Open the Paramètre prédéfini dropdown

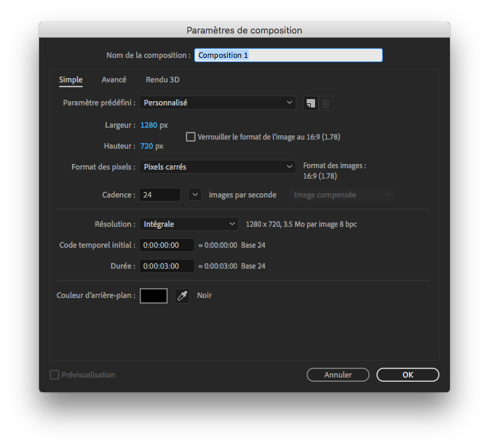point(217,103)
